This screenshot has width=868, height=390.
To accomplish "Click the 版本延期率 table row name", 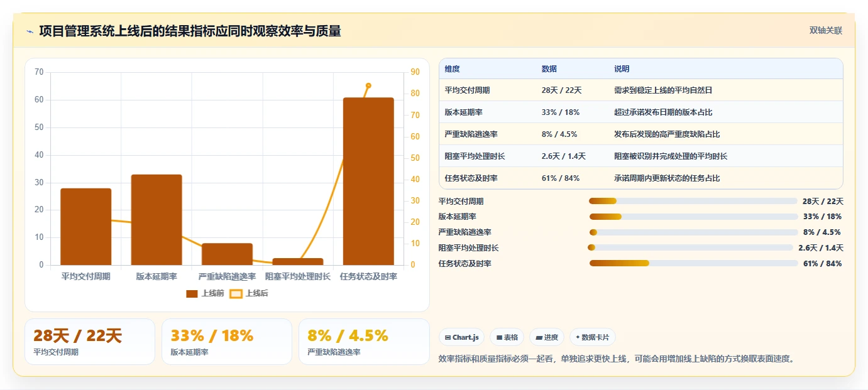I will [463, 112].
